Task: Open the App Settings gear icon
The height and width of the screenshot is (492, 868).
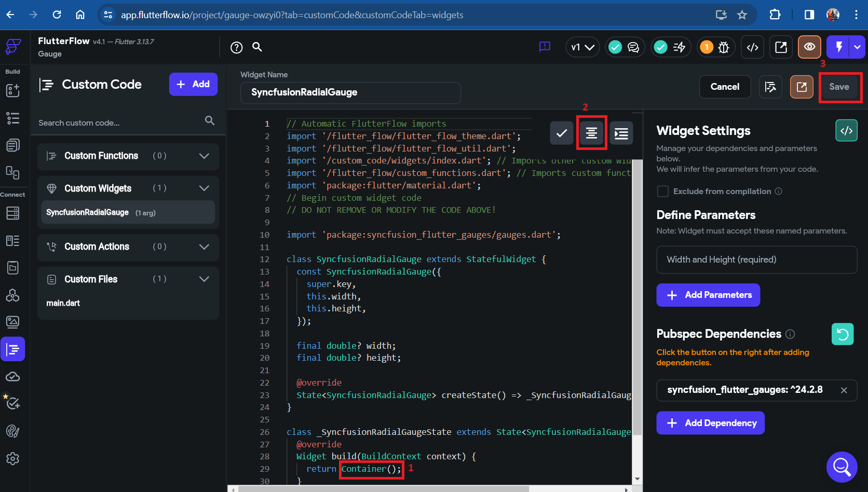Action: 12,459
